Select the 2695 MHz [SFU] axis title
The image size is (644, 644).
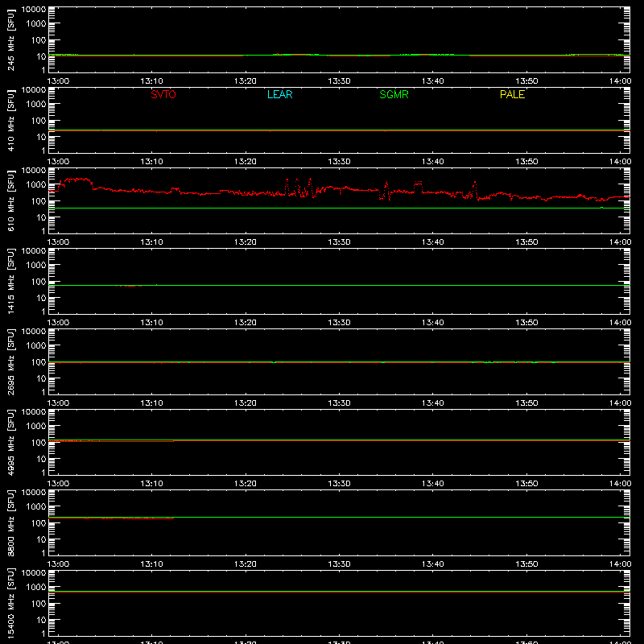(x=10, y=361)
